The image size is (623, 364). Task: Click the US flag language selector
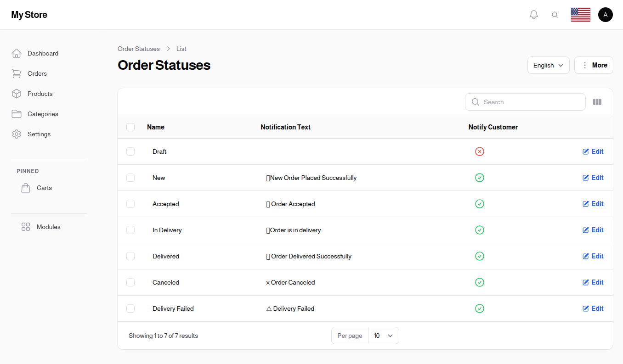580,14
